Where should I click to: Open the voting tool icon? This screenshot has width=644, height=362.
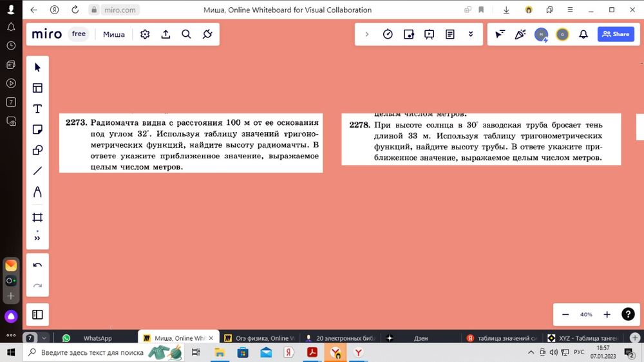(x=409, y=34)
